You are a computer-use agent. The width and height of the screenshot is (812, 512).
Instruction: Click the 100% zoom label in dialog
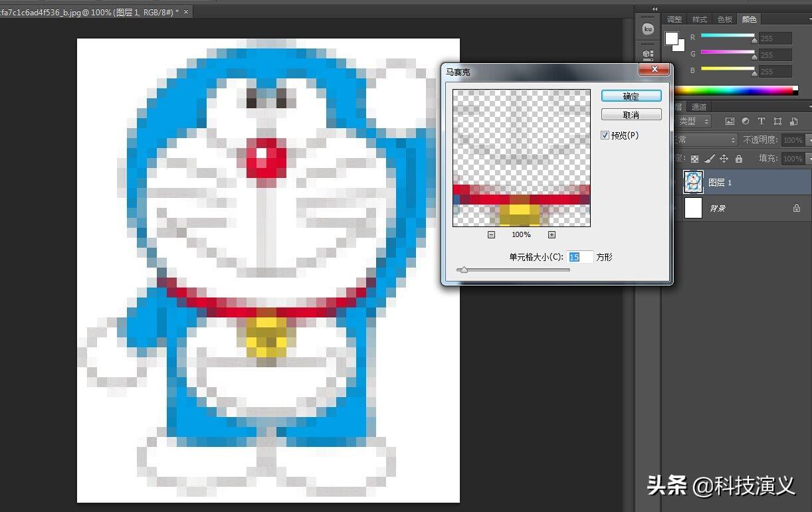(x=521, y=234)
